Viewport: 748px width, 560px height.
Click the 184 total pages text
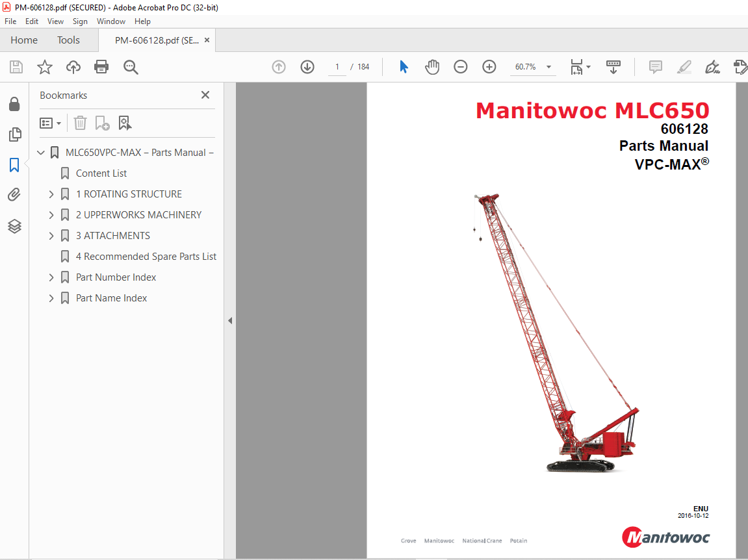click(x=363, y=67)
